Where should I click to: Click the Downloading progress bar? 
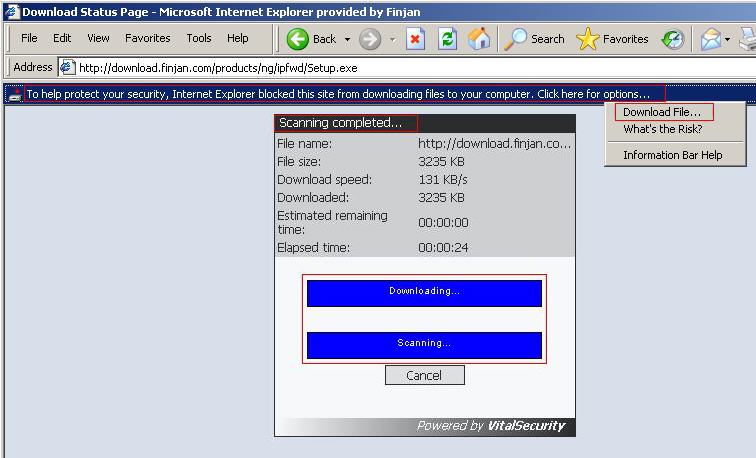[424, 292]
